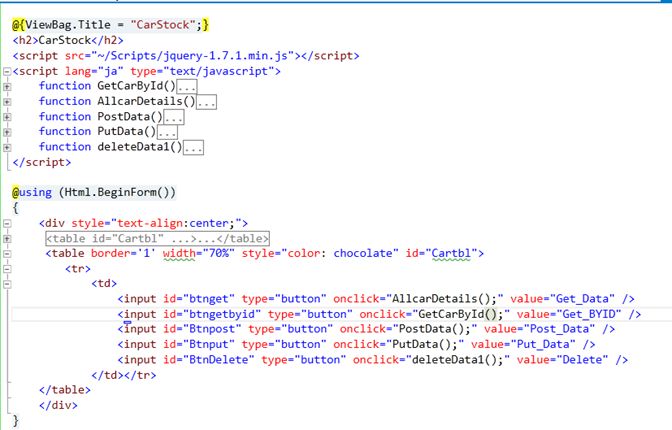
Task: Click the jquery-1.7.1.min.js source path
Action: 192,56
